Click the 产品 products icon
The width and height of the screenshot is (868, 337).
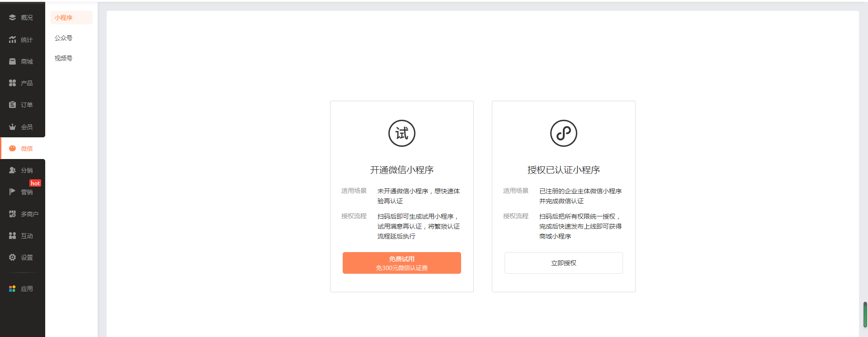[x=12, y=83]
